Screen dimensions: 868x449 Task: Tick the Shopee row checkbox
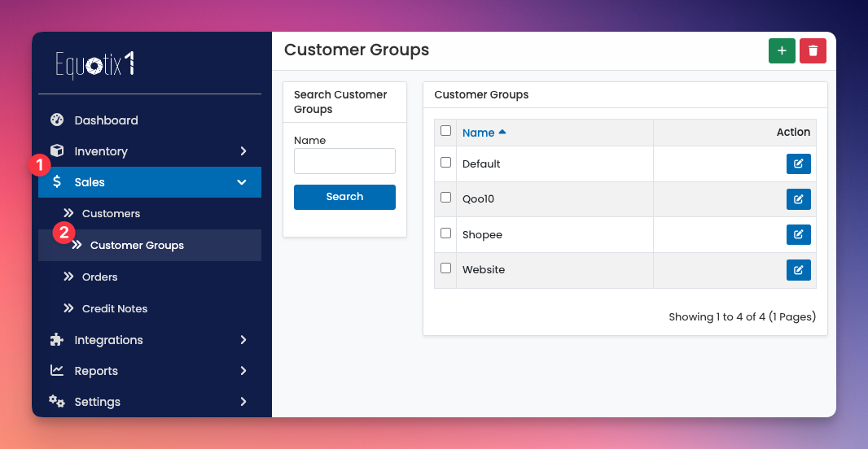(445, 233)
